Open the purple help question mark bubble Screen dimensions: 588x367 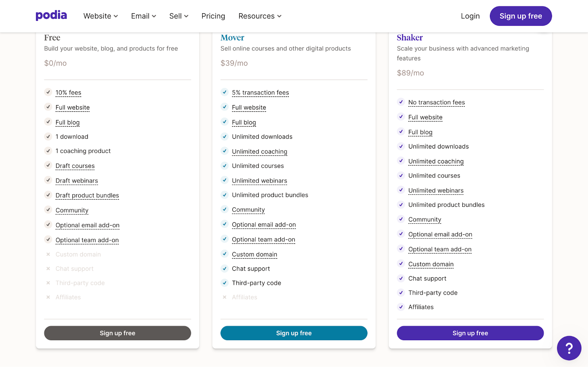[x=569, y=348]
